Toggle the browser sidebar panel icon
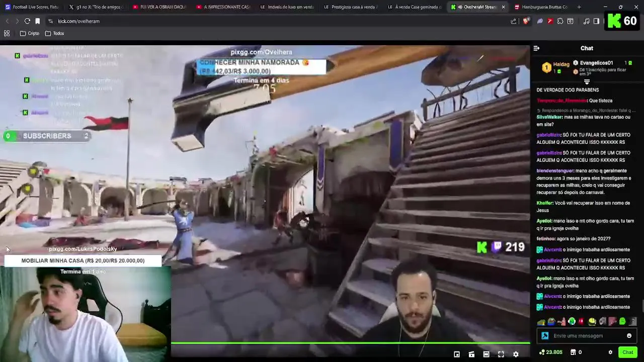The width and height of the screenshot is (644, 362). [x=596, y=21]
